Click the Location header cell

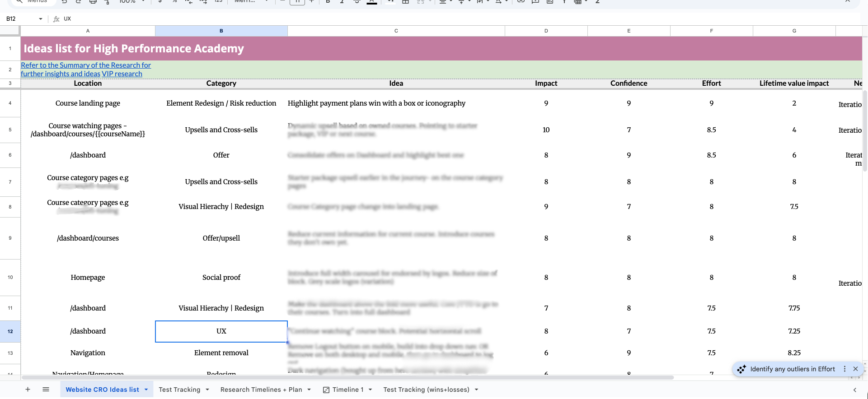pyautogui.click(x=88, y=83)
